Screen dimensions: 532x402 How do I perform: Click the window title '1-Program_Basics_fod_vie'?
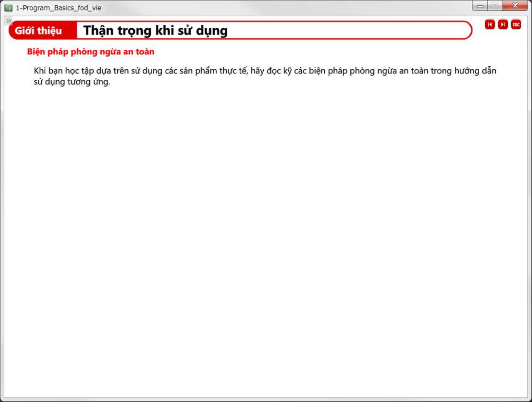coord(58,8)
